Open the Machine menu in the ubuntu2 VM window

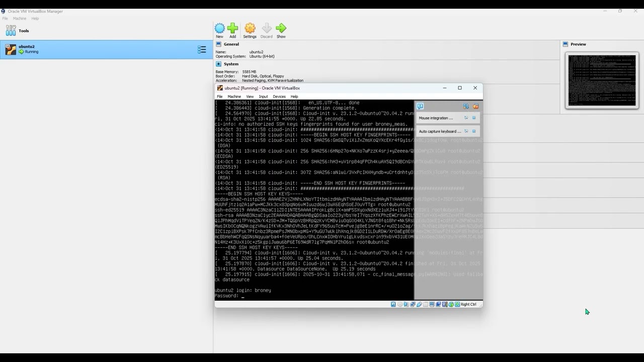(x=234, y=97)
